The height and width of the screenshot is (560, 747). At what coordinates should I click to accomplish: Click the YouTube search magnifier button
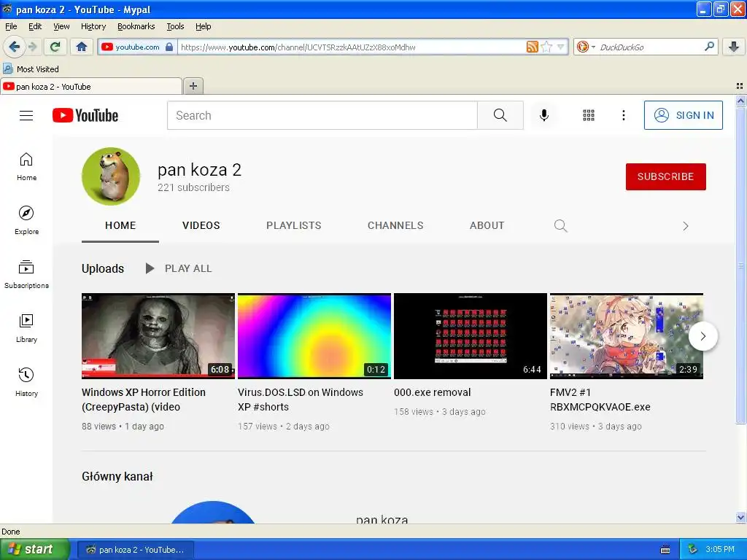pos(500,115)
